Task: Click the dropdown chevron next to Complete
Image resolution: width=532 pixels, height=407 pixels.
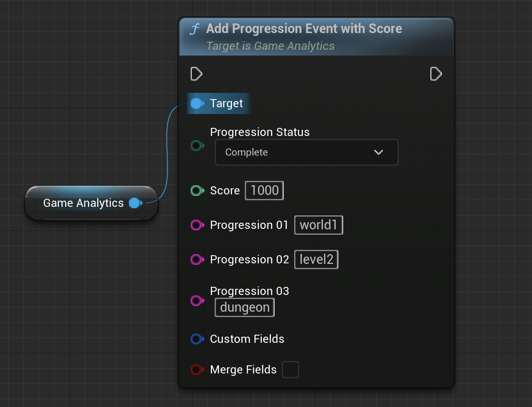Action: pyautogui.click(x=379, y=152)
